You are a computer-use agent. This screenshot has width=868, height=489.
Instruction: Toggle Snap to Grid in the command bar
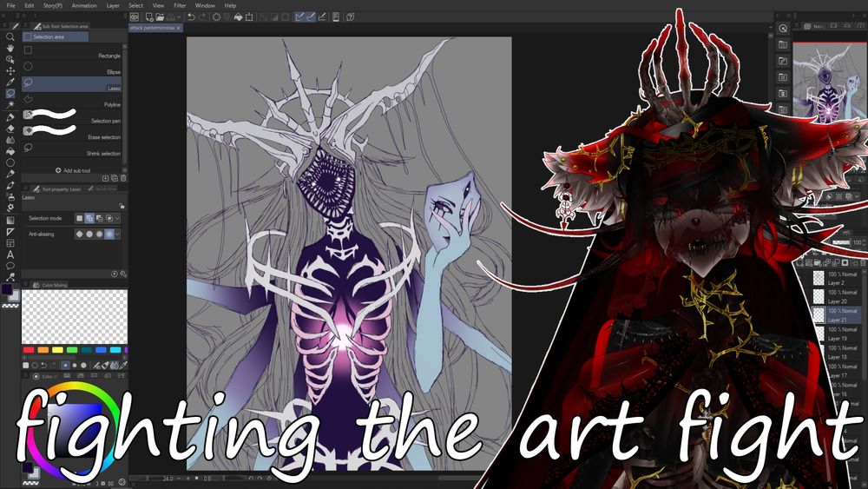pos(322,17)
